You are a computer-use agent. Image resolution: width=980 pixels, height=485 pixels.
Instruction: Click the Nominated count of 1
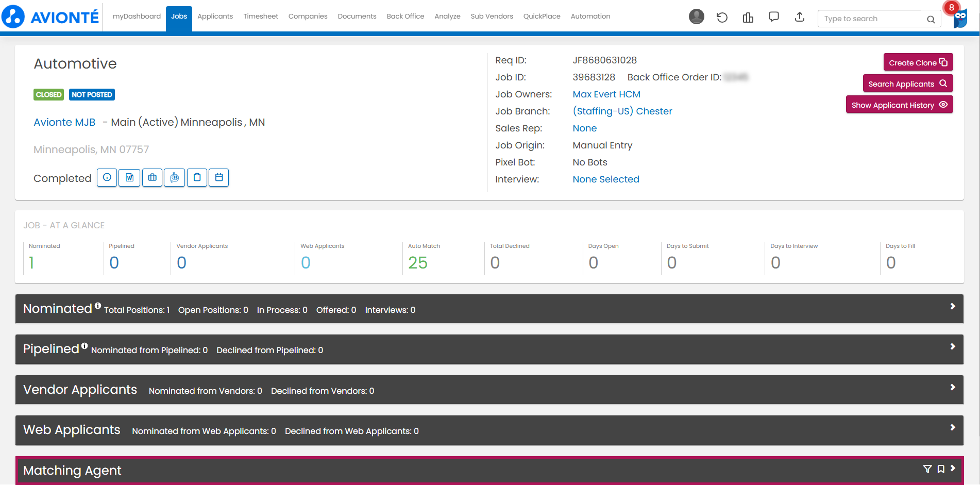point(31,263)
